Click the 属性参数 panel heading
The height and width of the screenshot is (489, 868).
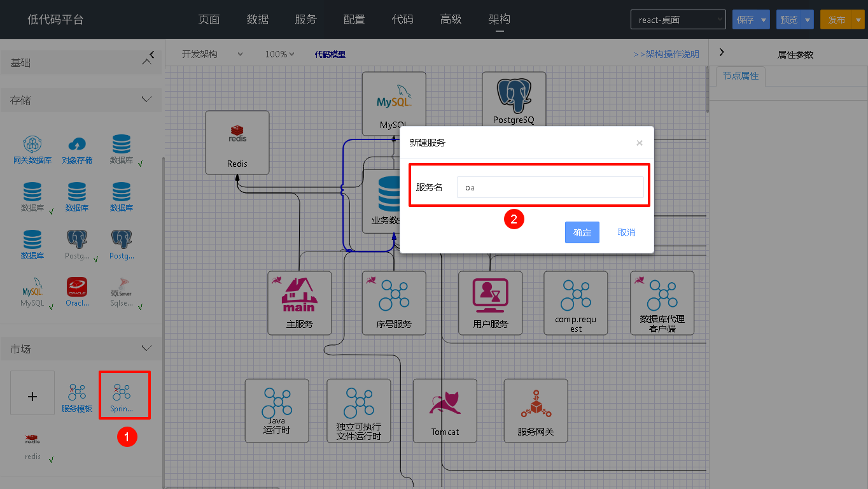click(795, 55)
